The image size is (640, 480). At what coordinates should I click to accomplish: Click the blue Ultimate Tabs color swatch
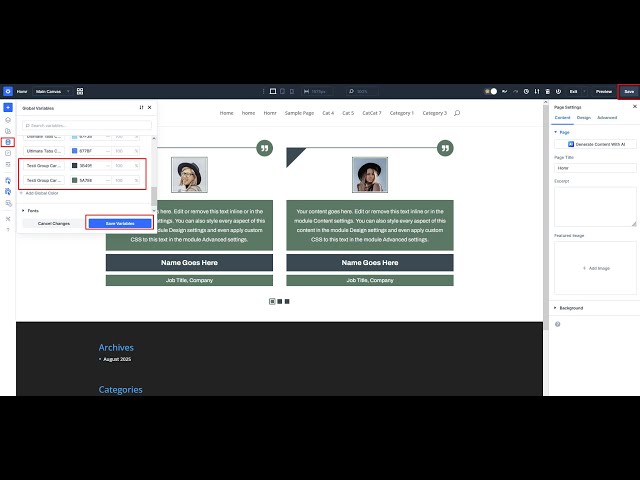point(74,151)
